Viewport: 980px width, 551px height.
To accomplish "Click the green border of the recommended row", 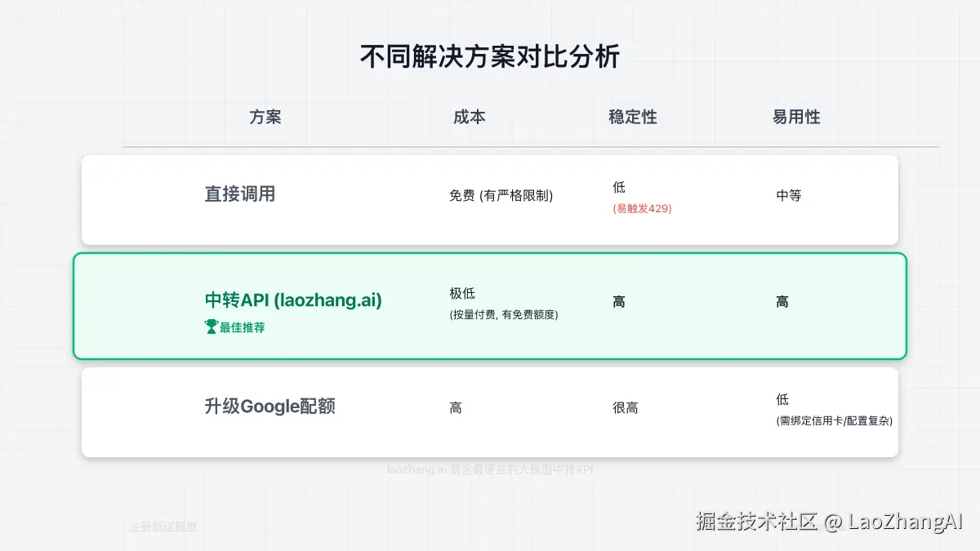I will [490, 256].
